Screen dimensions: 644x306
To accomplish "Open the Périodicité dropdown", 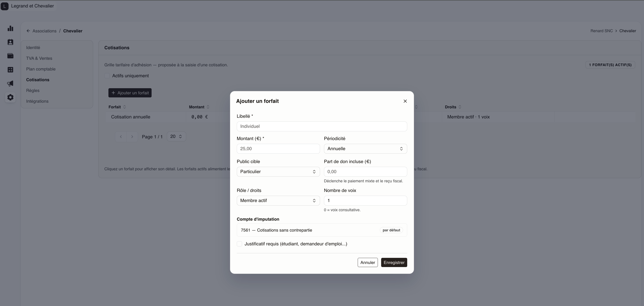I will coord(365,149).
